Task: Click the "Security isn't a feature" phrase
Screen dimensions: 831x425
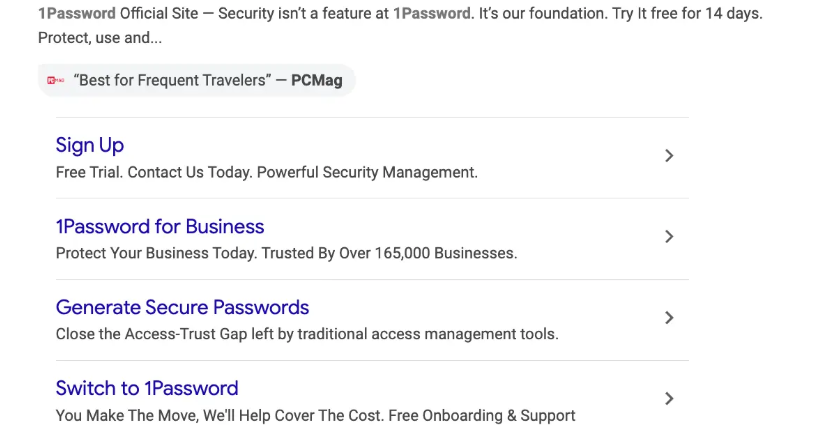Action: (300, 14)
